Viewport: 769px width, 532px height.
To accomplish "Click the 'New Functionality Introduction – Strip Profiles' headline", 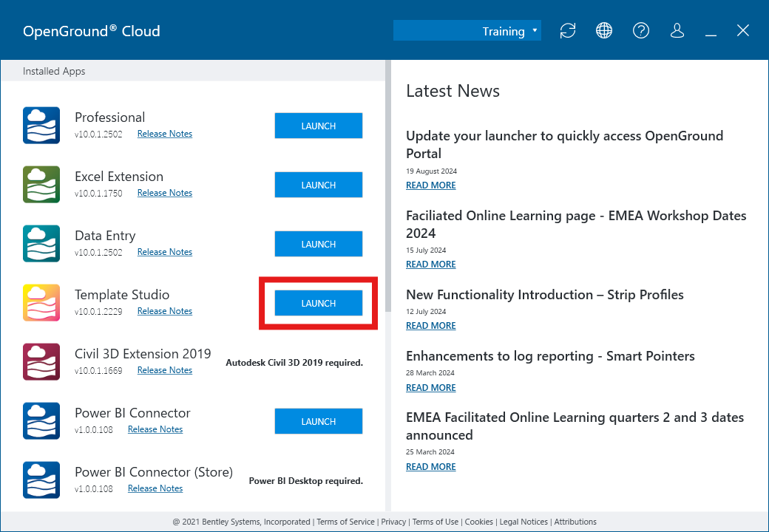I will 545,294.
